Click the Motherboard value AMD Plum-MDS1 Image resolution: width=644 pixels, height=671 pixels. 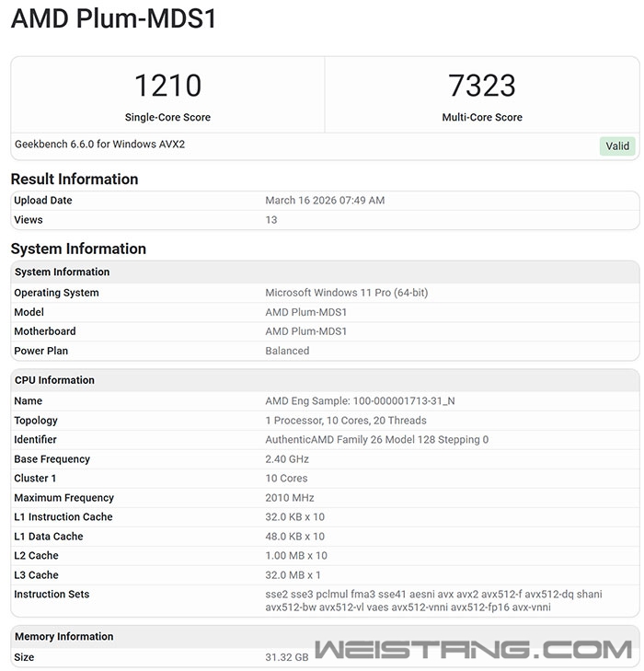305,331
